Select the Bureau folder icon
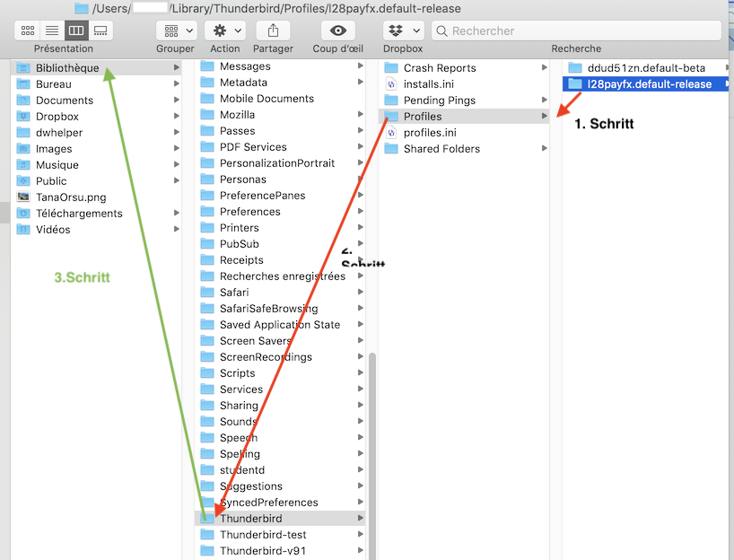 pos(23,84)
